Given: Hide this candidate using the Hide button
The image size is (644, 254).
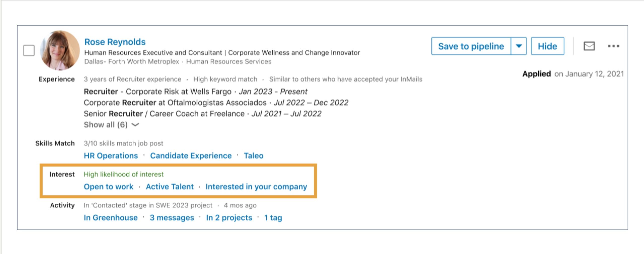Looking at the screenshot, I should coord(548,46).
